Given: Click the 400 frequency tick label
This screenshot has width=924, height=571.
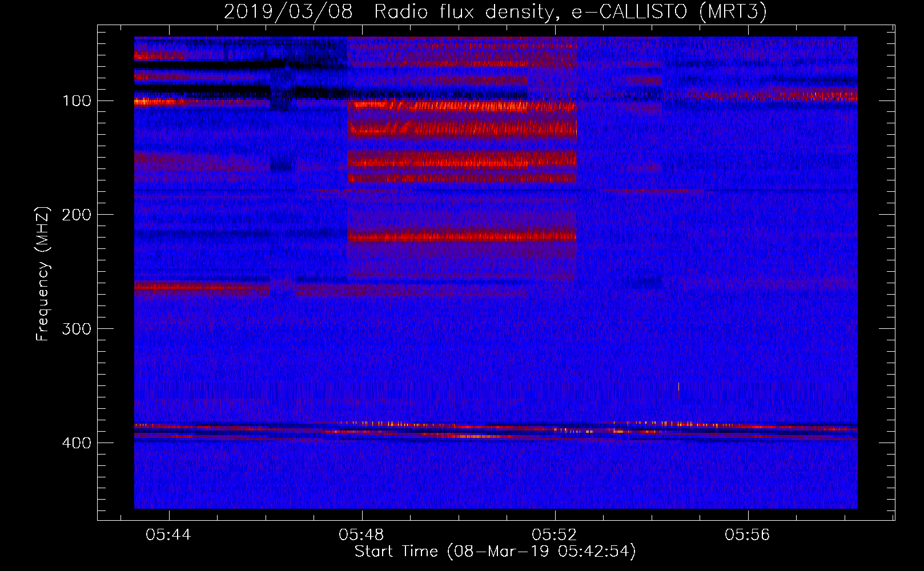Looking at the screenshot, I should pos(77,443).
